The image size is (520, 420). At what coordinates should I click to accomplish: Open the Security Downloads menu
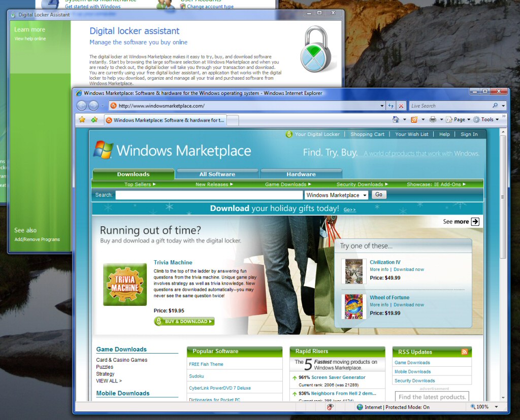(x=362, y=184)
